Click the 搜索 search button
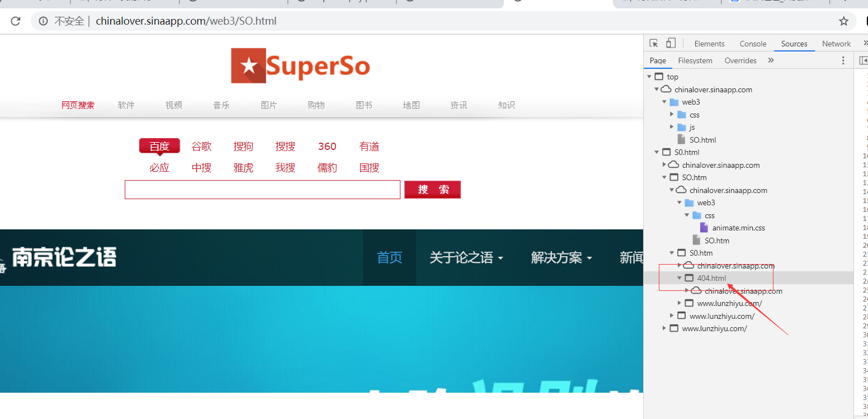The height and width of the screenshot is (419, 868). 432,190
